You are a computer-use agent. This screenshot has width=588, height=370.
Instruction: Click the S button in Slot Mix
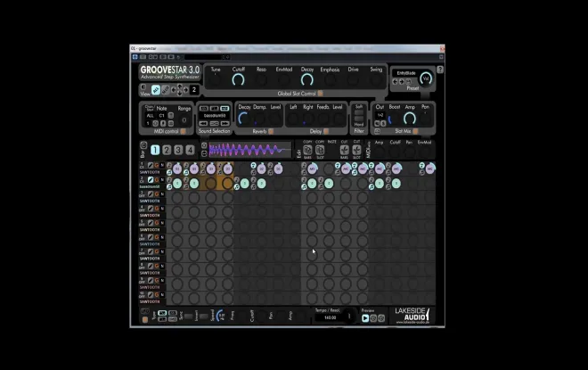[383, 123]
